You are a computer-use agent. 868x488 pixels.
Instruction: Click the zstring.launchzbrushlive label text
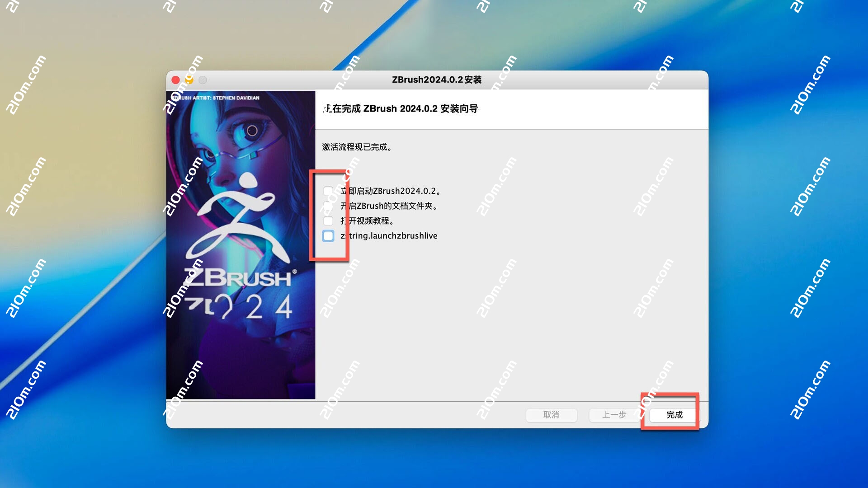[x=388, y=235]
